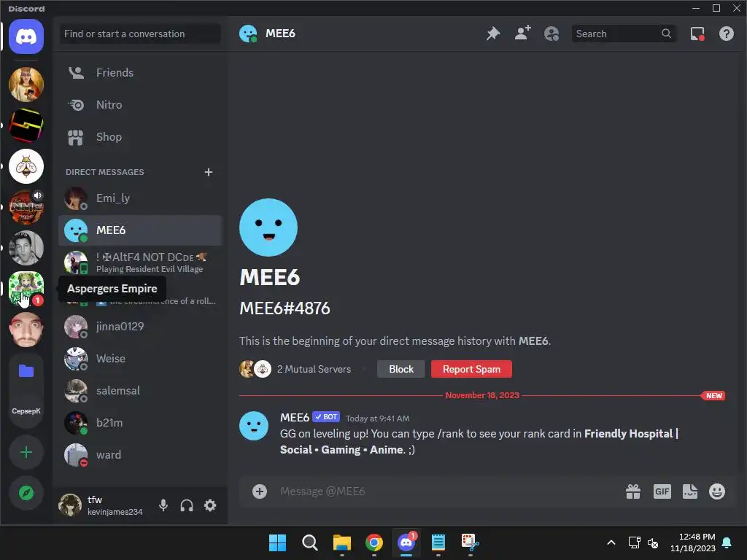Open Google Chrome from taskbar

click(374, 542)
